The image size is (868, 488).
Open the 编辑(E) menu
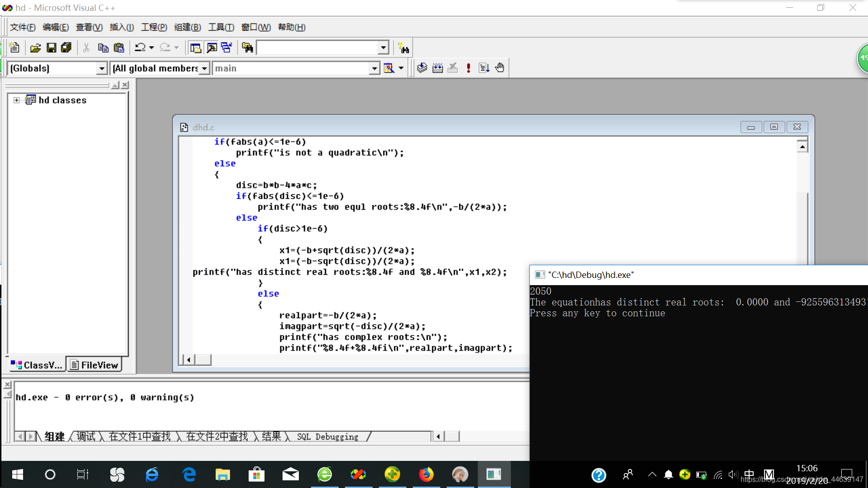tap(56, 27)
